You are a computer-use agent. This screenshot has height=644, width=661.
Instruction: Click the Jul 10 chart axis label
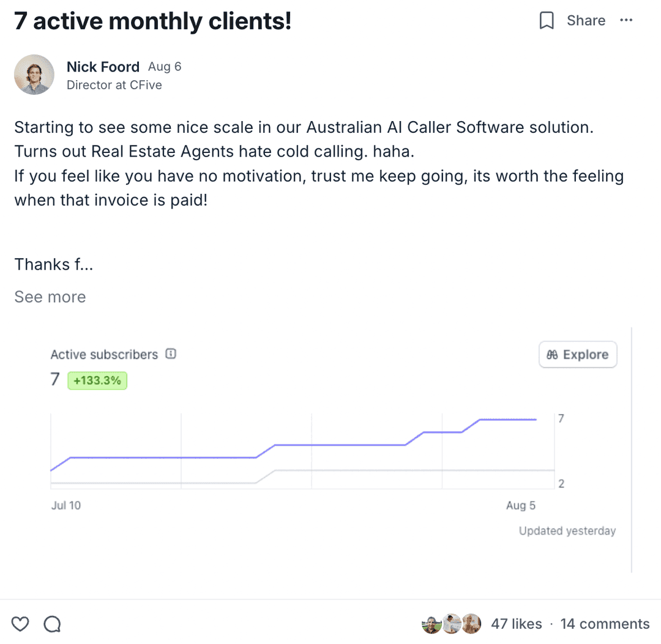click(x=66, y=505)
